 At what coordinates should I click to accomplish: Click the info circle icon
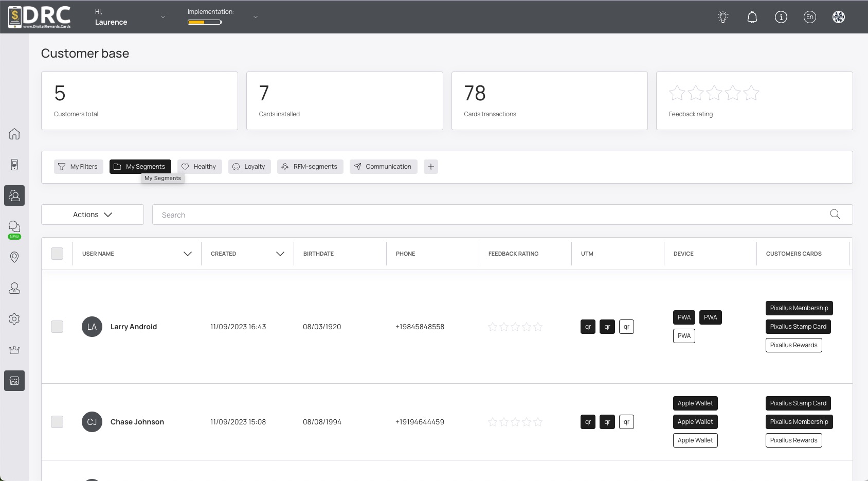click(x=781, y=17)
